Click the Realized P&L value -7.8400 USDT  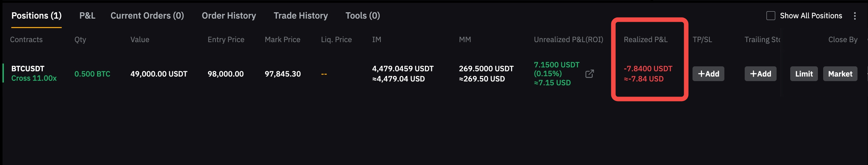tap(648, 68)
